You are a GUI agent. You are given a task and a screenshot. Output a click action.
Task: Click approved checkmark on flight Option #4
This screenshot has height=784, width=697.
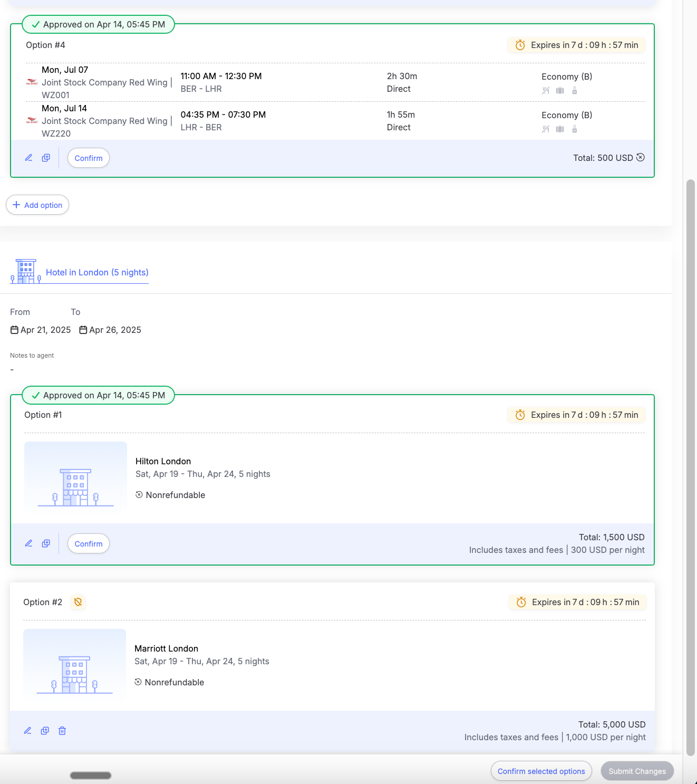coord(36,24)
